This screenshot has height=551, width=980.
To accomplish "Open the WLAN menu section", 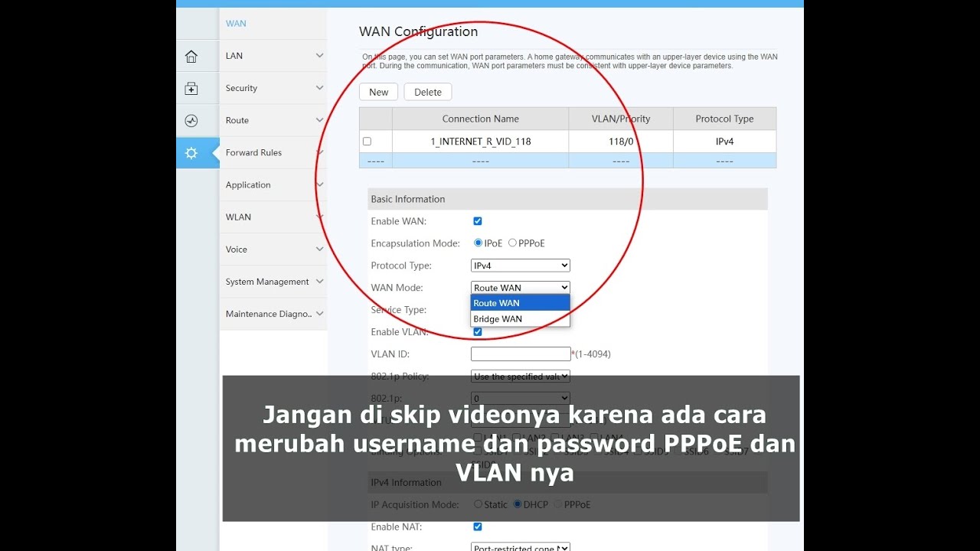I will pyautogui.click(x=273, y=217).
